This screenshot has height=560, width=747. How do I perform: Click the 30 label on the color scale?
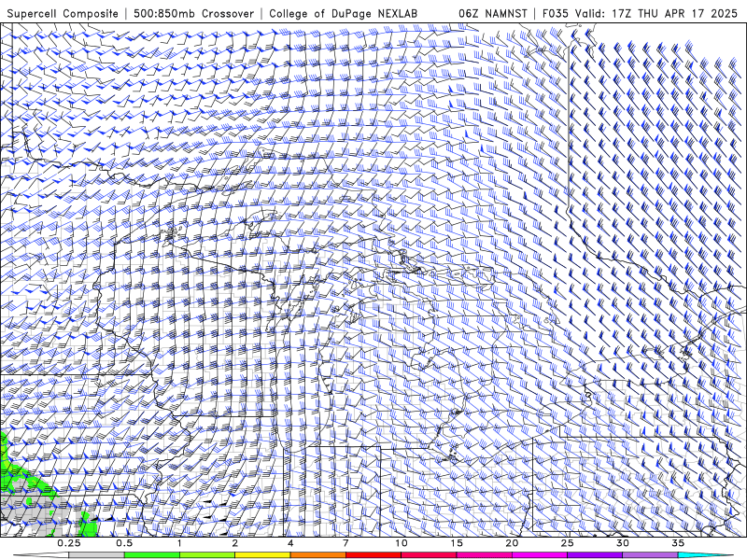pos(622,543)
